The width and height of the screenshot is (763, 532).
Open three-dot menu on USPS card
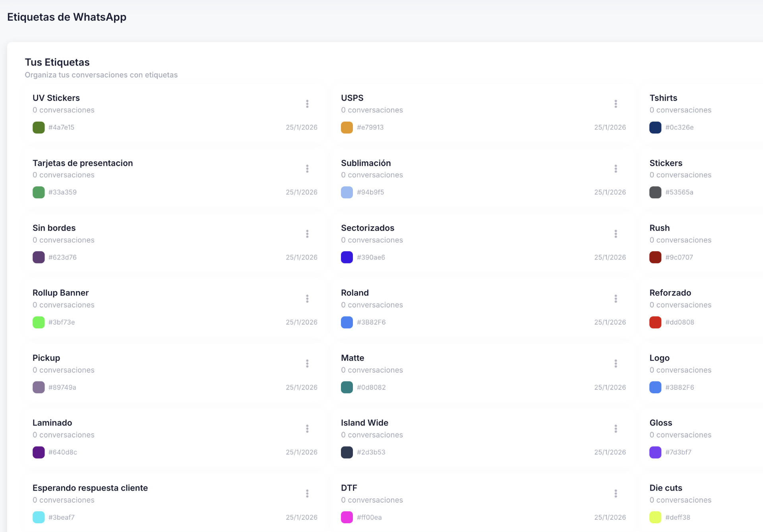pyautogui.click(x=616, y=104)
